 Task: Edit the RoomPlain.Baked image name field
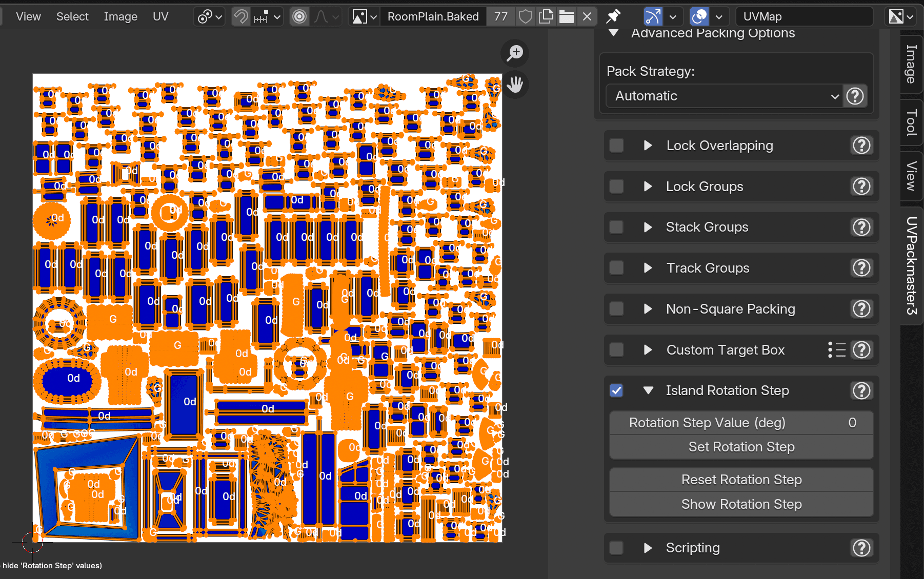[x=433, y=17]
